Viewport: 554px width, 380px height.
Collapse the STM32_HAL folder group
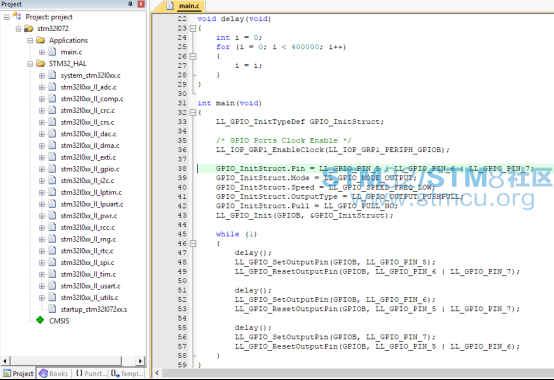30,64
